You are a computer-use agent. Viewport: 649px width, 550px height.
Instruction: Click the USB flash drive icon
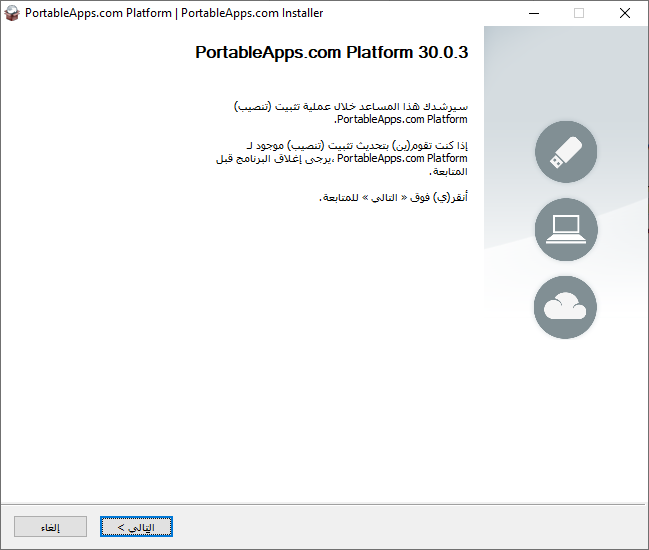tap(566, 152)
